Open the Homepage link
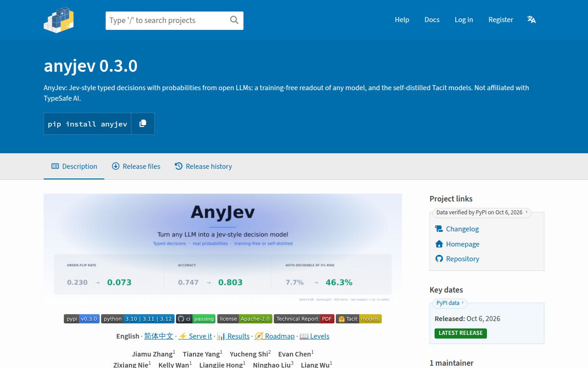Image resolution: width=588 pixels, height=368 pixels. click(463, 244)
